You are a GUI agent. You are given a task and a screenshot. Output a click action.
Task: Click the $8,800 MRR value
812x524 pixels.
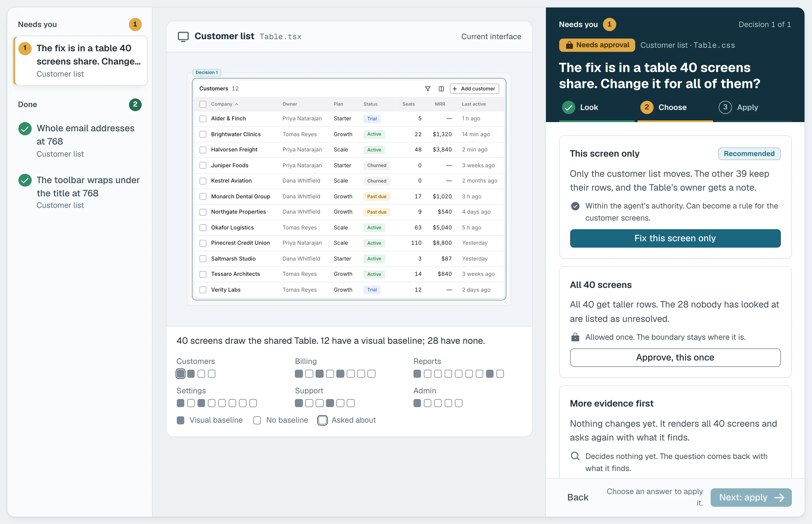(442, 243)
